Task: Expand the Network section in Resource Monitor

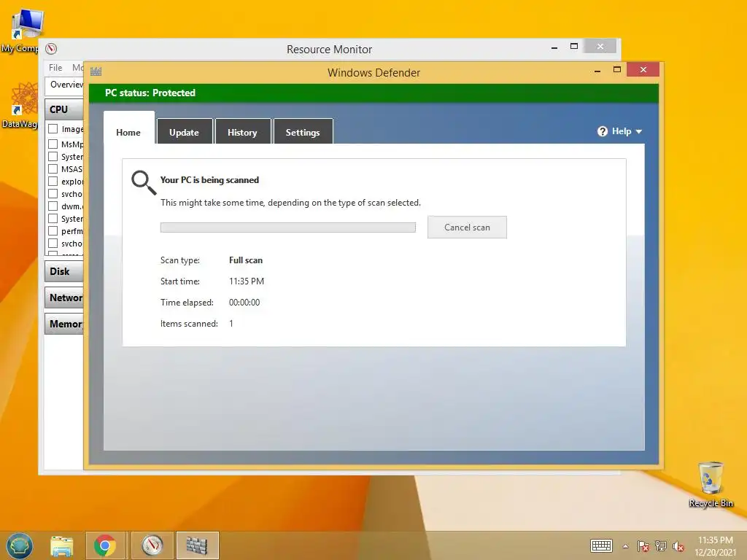Action: 64,297
